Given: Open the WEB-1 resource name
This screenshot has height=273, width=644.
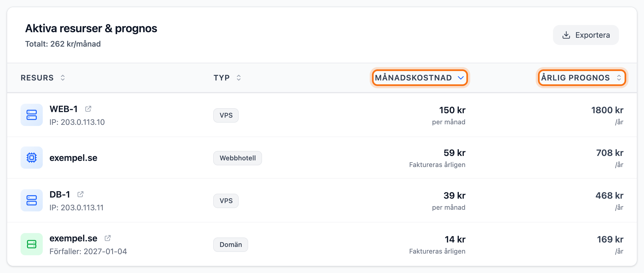Looking at the screenshot, I should [x=64, y=109].
